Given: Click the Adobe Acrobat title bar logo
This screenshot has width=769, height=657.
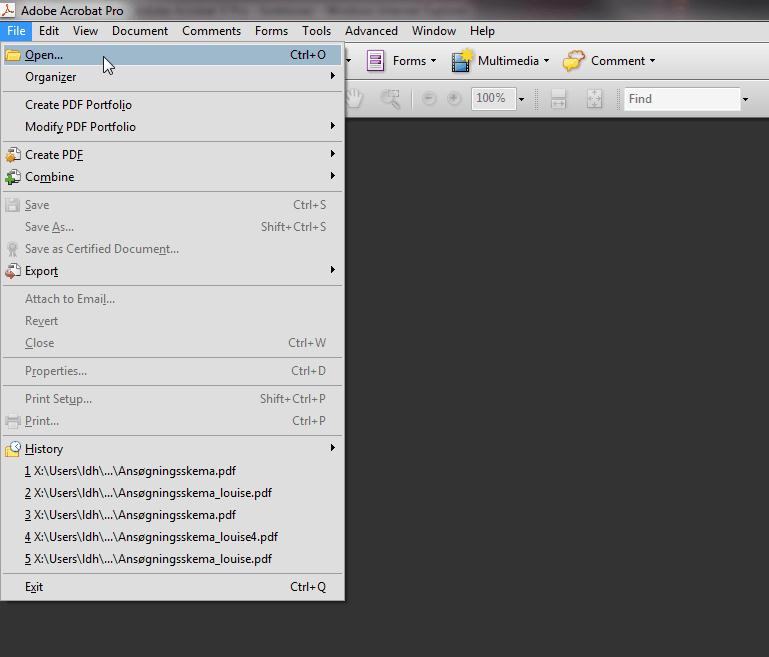Looking at the screenshot, I should pyautogui.click(x=8, y=9).
